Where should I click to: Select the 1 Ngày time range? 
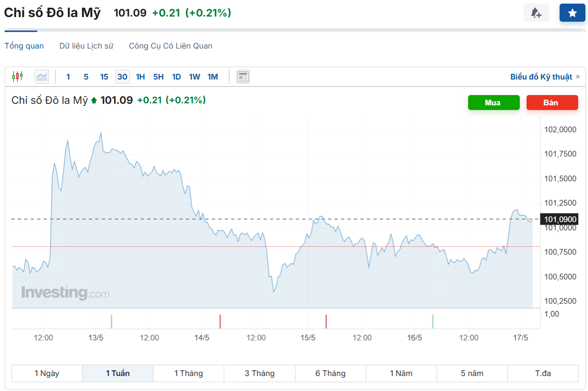click(47, 373)
